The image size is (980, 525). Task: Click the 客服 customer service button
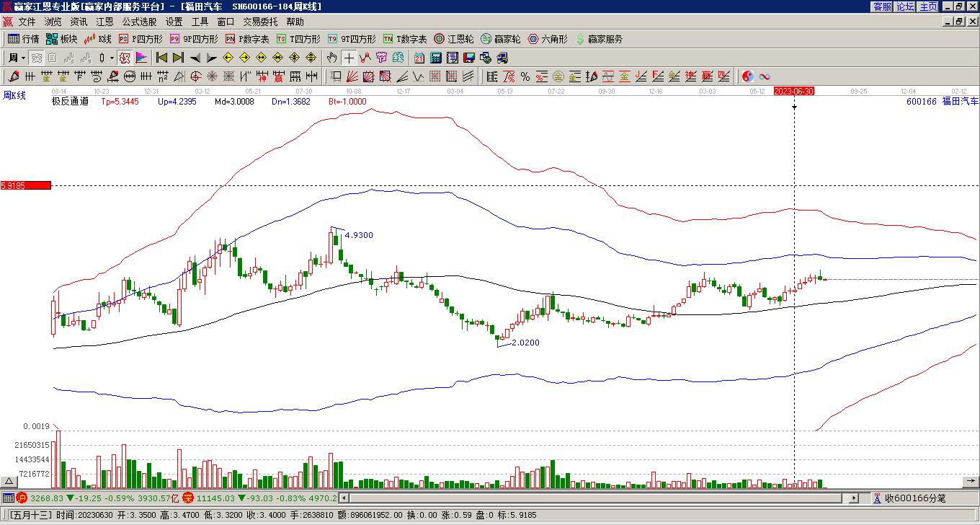coord(882,6)
